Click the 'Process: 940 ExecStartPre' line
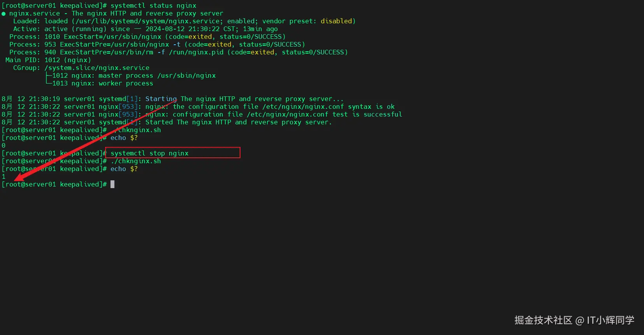644x335 pixels. pos(179,52)
